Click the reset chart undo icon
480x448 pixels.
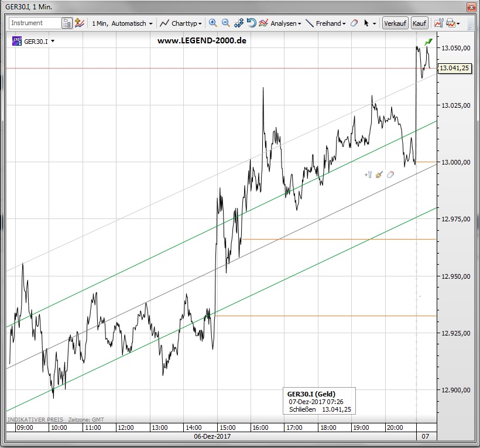[x=251, y=23]
